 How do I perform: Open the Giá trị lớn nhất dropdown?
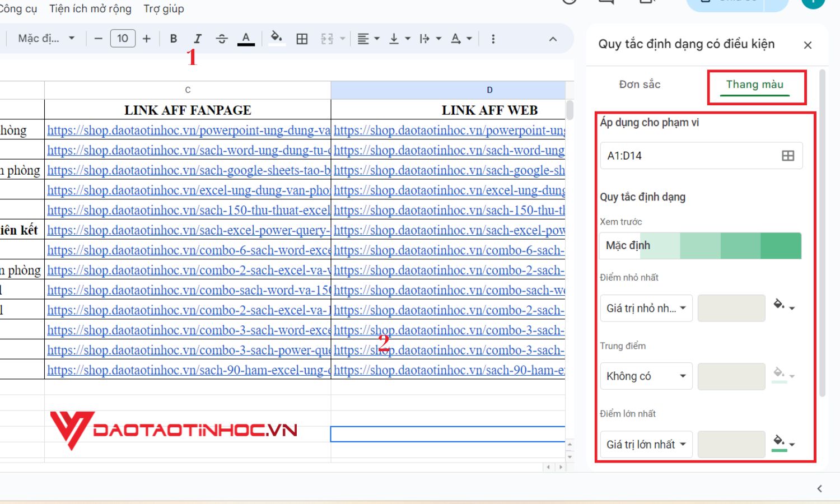[x=646, y=444]
